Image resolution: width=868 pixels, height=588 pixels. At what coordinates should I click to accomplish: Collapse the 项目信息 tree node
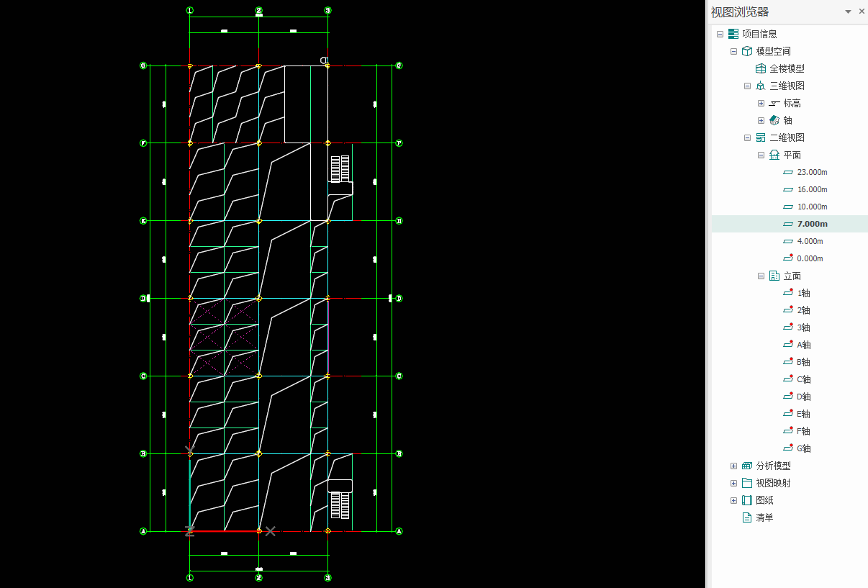(x=720, y=34)
